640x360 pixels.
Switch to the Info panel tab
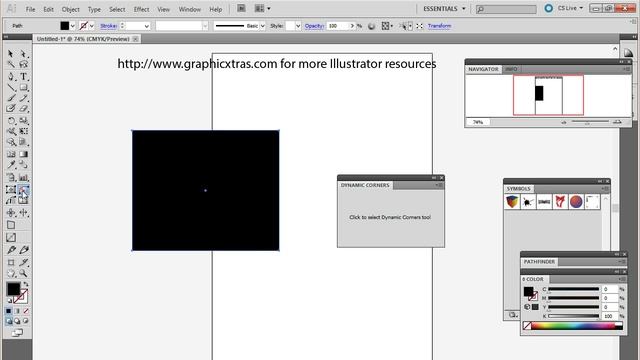(511, 69)
